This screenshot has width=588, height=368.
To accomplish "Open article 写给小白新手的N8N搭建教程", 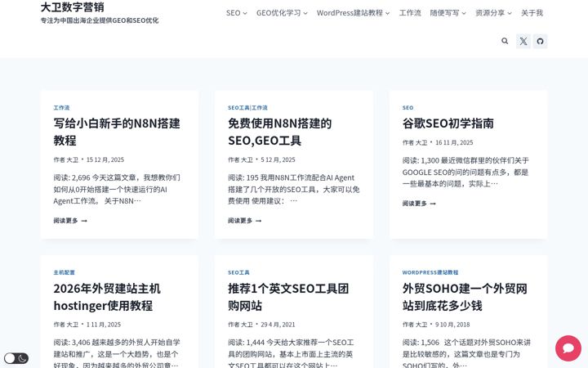I will pos(117,132).
